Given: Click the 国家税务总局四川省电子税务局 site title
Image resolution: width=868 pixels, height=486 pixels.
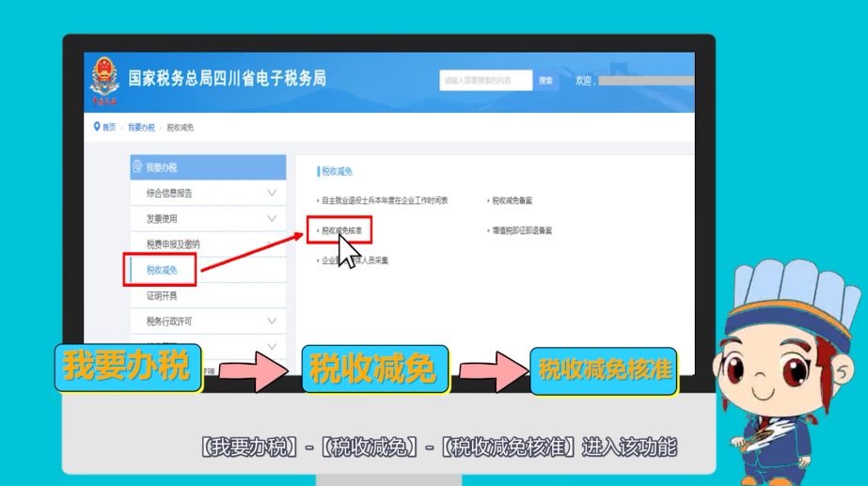Looking at the screenshot, I should (228, 79).
